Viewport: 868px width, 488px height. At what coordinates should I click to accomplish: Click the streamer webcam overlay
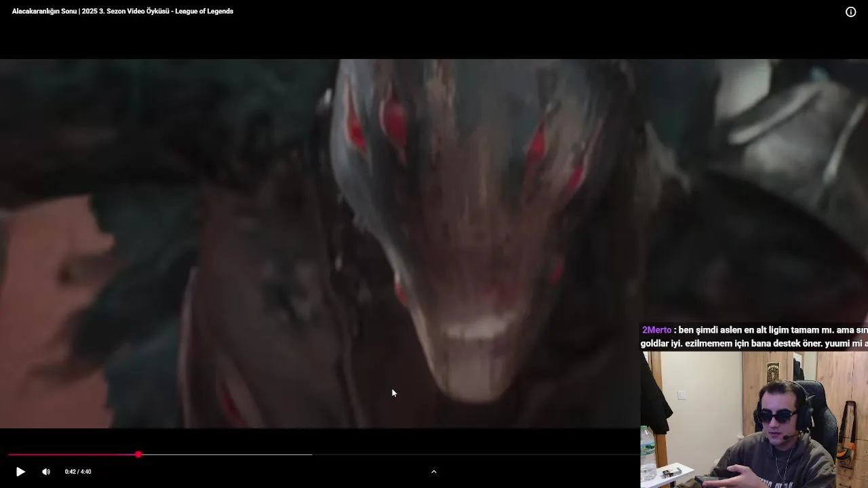754,419
